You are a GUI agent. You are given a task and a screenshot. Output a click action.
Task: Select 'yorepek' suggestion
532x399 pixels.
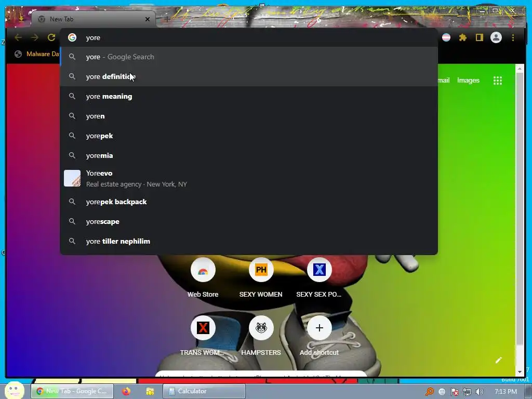[x=249, y=136]
